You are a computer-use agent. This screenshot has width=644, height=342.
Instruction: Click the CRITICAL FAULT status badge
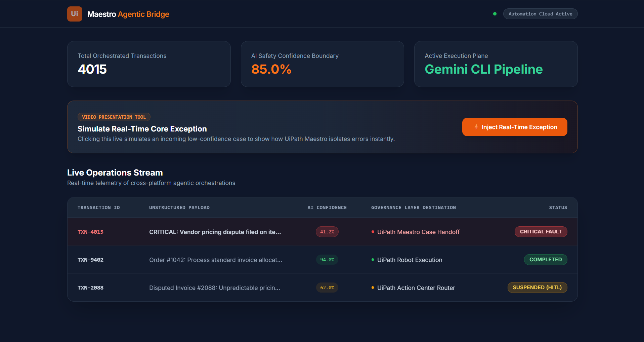pos(541,232)
